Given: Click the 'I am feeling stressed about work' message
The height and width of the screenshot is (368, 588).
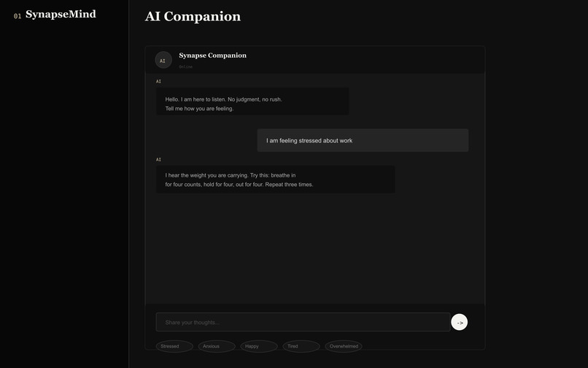Looking at the screenshot, I should tap(363, 140).
